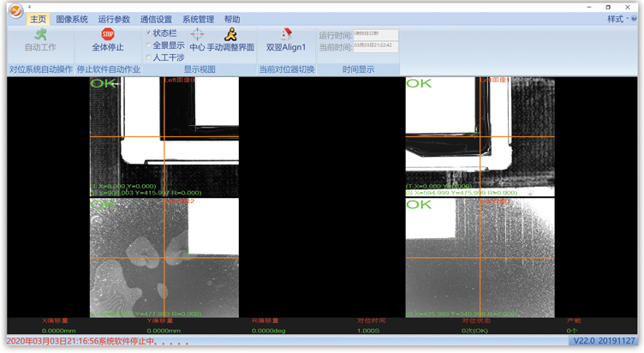Open the 帮助 menu
This screenshot has width=644, height=353.
tap(232, 19)
